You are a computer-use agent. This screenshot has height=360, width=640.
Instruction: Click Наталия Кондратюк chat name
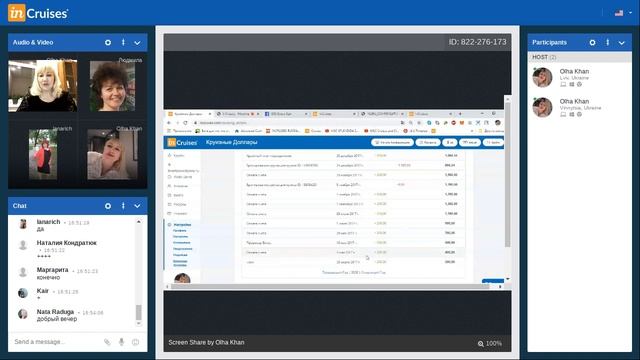[x=67, y=243]
